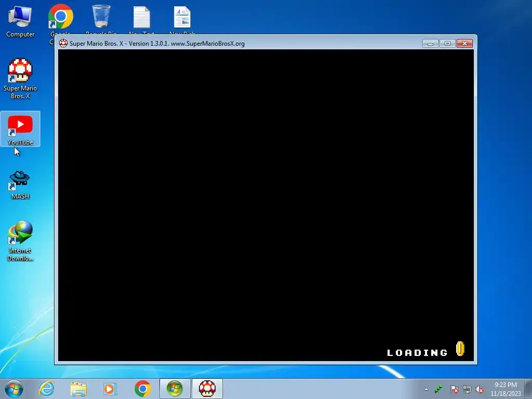Show hidden system tray icons

(426, 390)
